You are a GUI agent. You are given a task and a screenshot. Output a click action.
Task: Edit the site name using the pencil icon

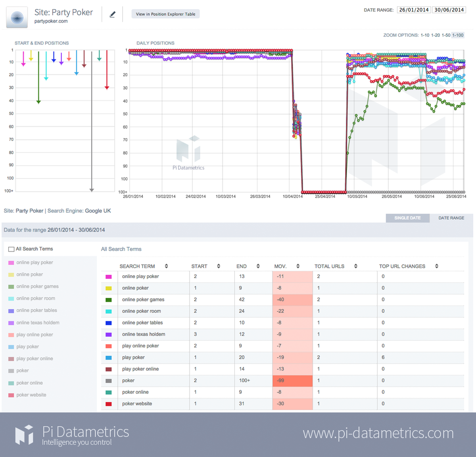(x=112, y=14)
